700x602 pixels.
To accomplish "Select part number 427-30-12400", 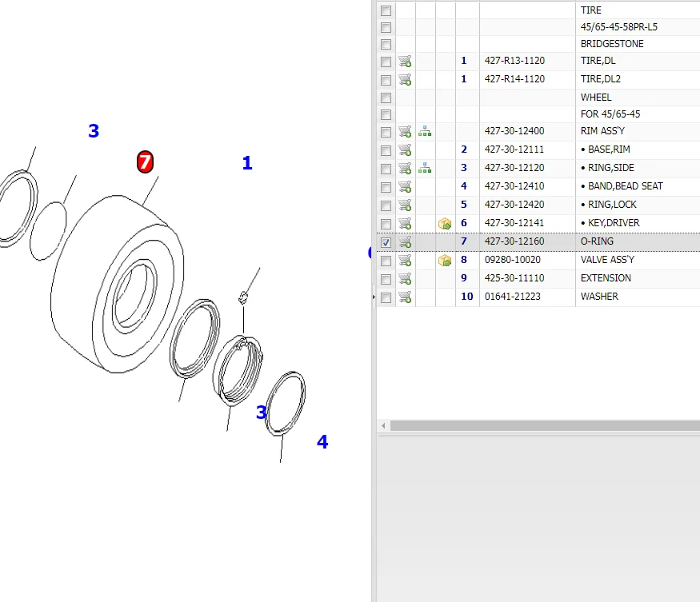I will [x=514, y=131].
